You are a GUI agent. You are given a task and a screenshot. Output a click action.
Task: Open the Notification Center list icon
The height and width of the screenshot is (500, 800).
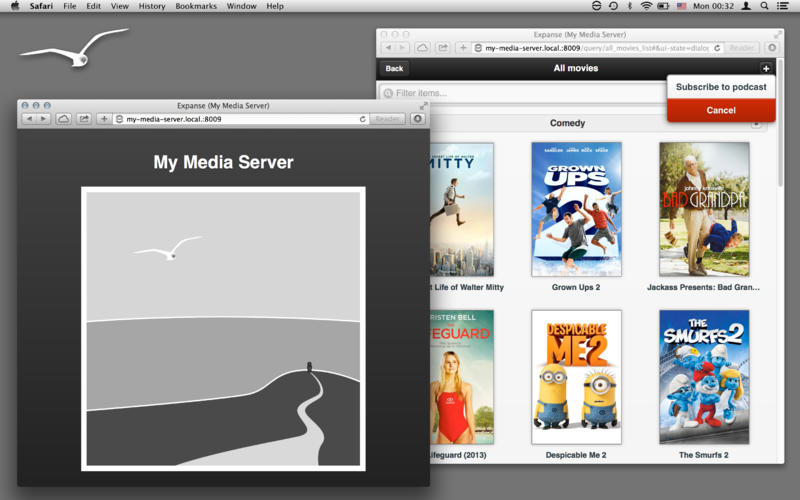782,6
